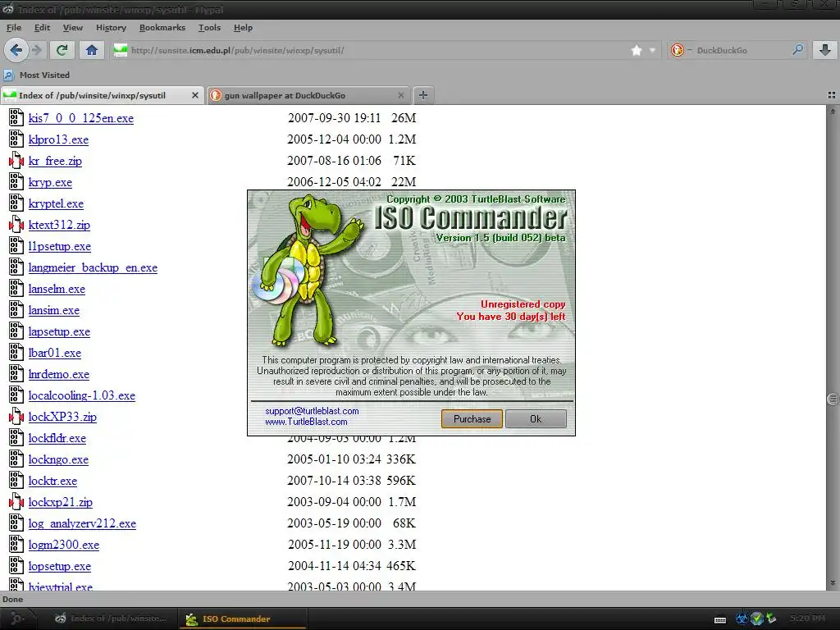Click the DuckDuckGo search engine icon

pyautogui.click(x=677, y=50)
